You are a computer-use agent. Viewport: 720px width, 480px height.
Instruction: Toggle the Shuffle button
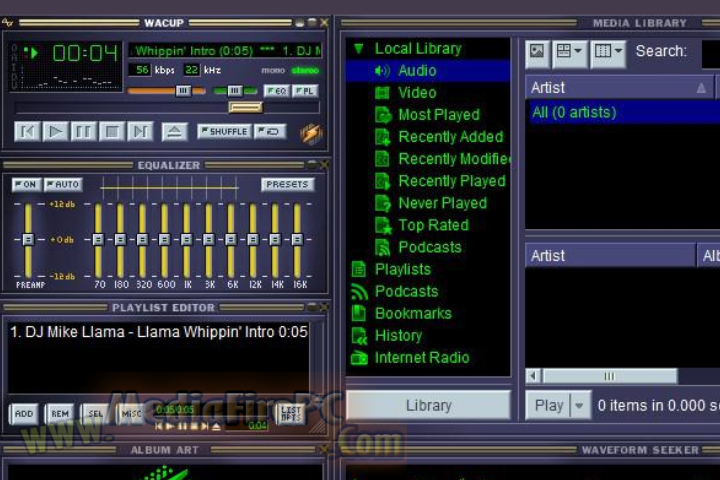click(224, 132)
